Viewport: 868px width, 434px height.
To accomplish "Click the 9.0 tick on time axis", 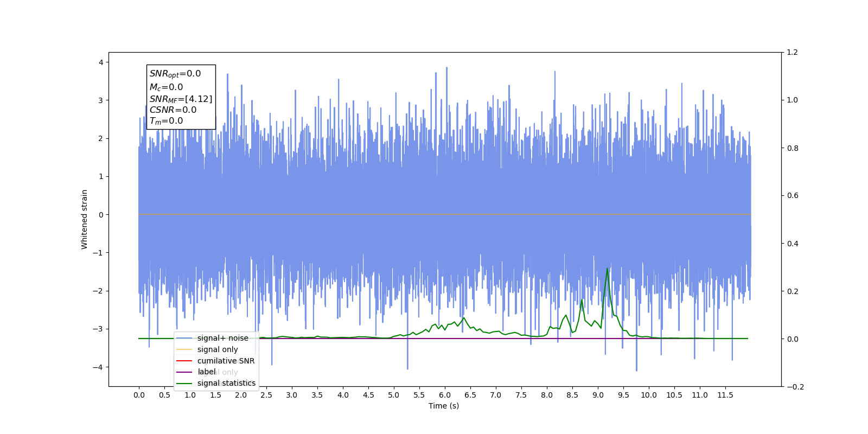I will point(598,395).
